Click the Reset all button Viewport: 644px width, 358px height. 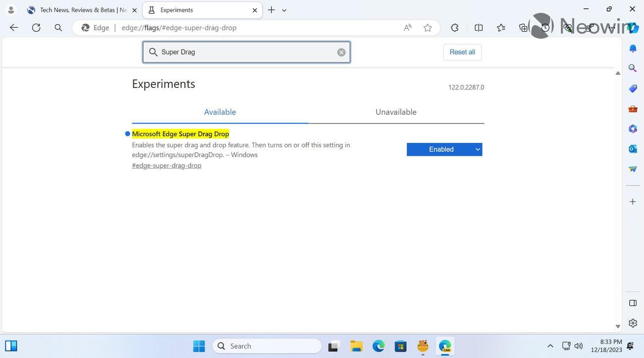coord(461,52)
